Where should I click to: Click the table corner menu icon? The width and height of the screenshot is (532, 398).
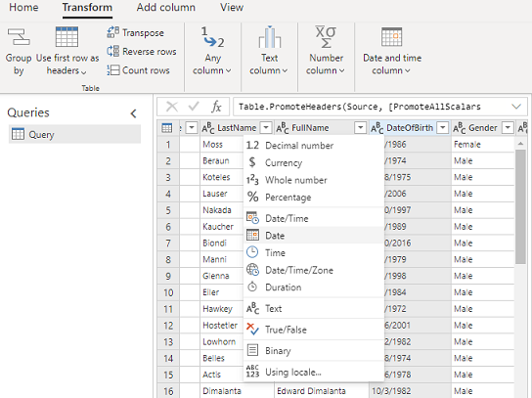[167, 128]
